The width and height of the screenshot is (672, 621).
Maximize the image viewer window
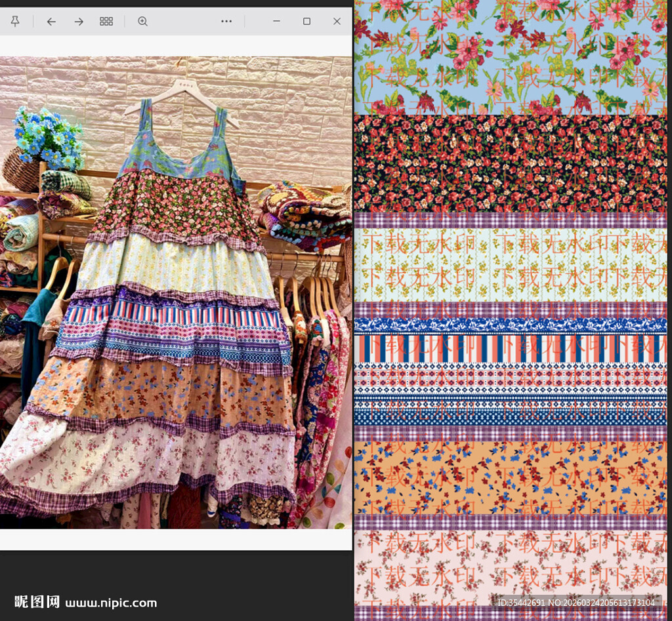click(x=306, y=21)
